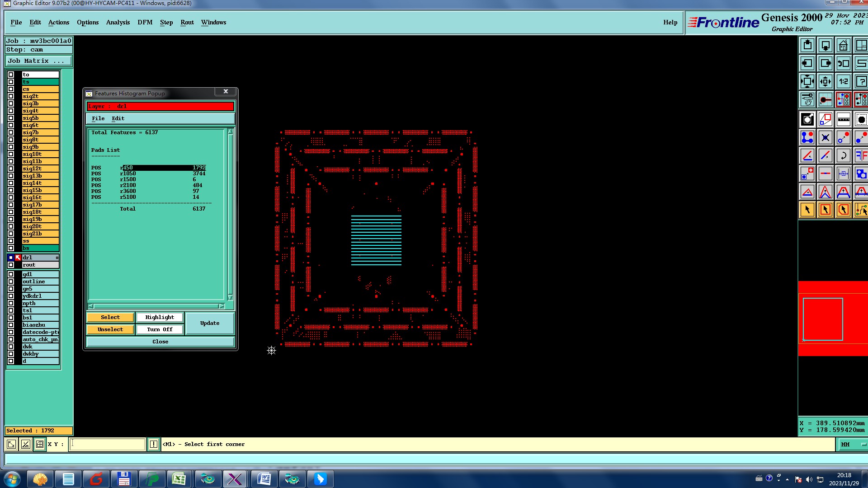This screenshot has height=488, width=868.
Task: Select the ruler measurement tool
Action: click(843, 119)
